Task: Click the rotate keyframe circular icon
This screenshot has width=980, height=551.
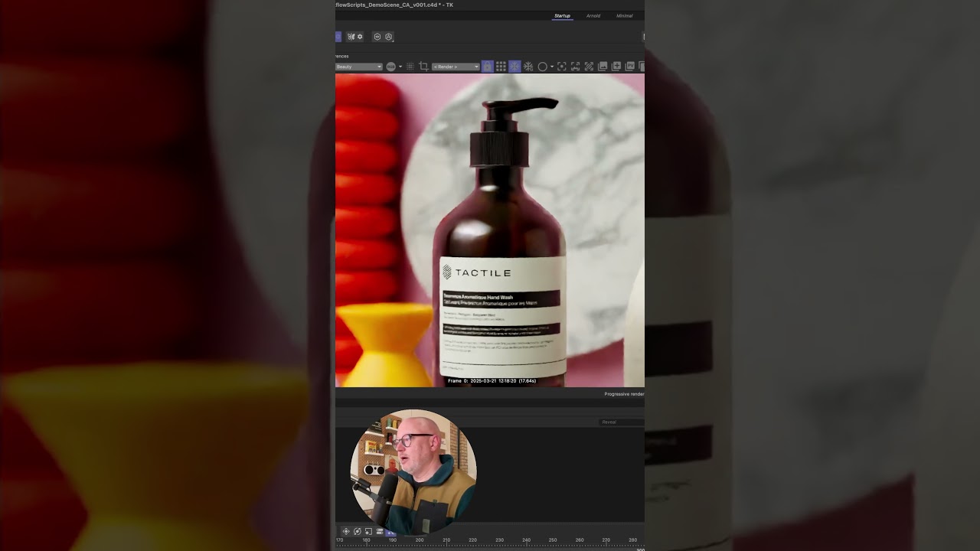Action: point(358,531)
